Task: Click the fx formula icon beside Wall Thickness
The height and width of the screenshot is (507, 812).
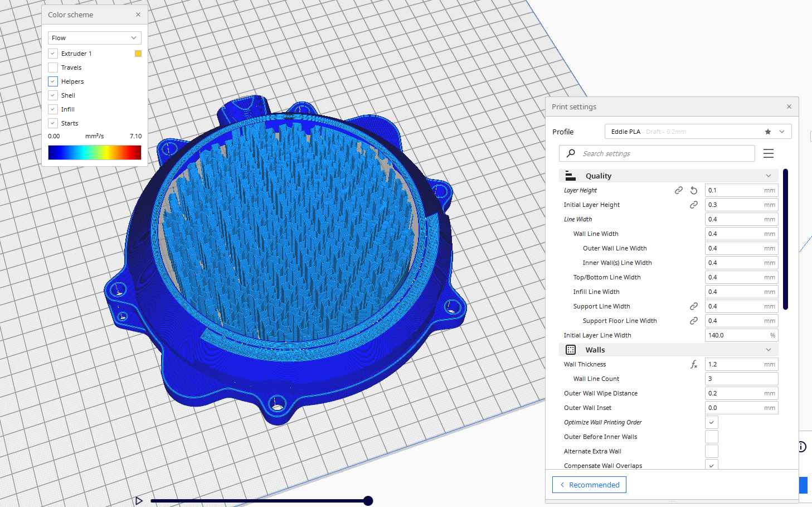Action: pyautogui.click(x=694, y=364)
